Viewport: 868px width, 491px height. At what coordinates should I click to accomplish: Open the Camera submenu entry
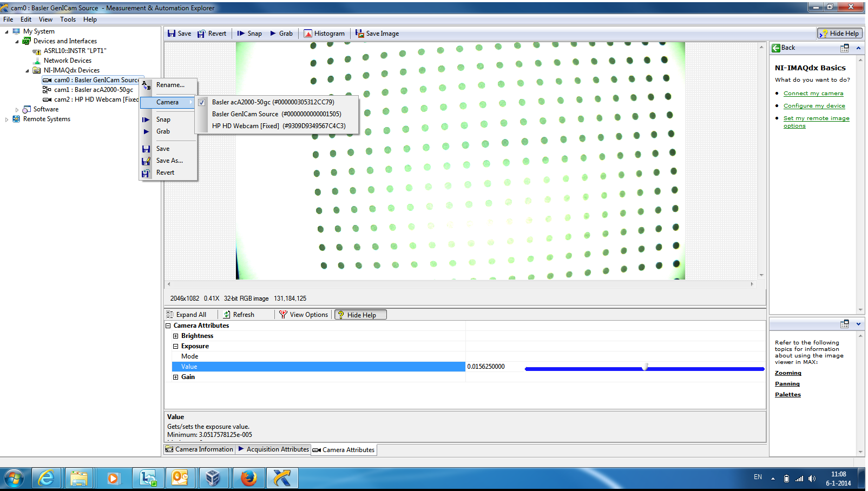pyautogui.click(x=168, y=102)
